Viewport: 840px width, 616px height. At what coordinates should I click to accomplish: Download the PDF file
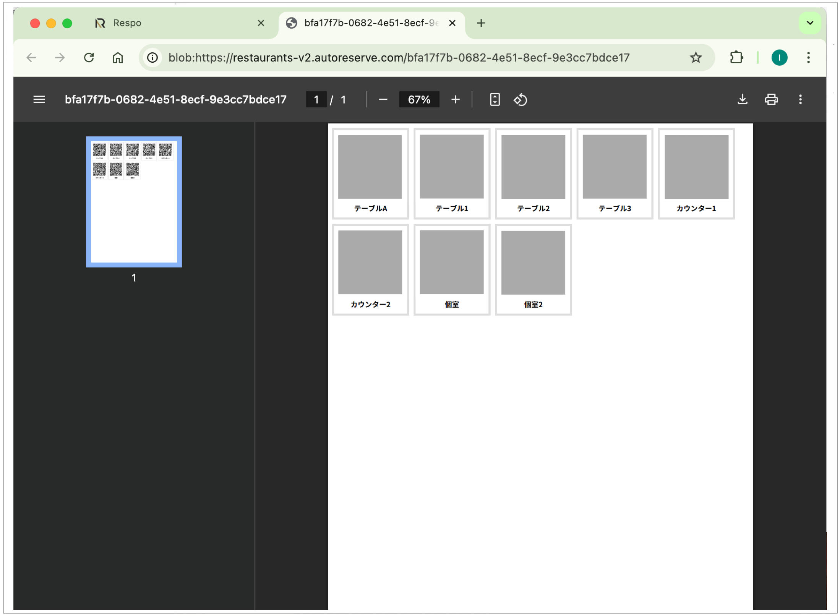[742, 99]
